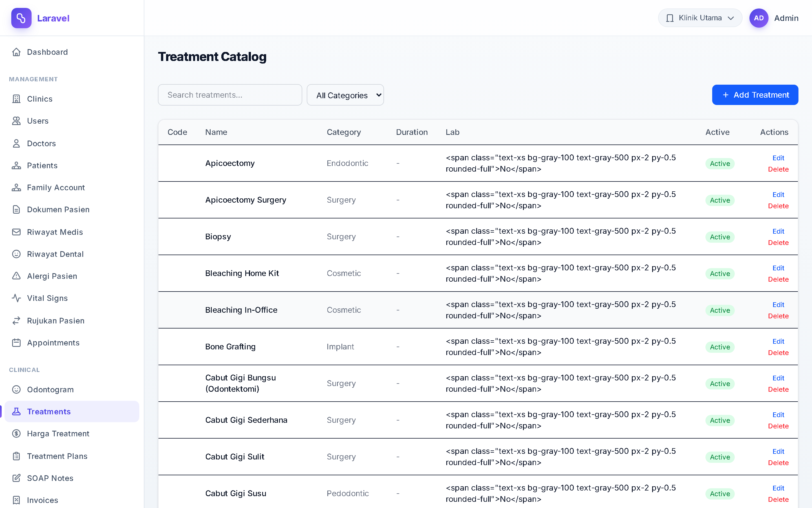Screen dimensions: 812x508
Task: Click the Riwayat Medis envelope icon
Action: tap(16, 232)
